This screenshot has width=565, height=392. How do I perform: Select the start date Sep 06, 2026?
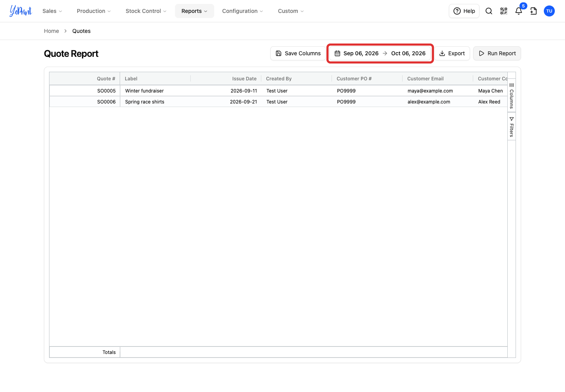point(361,53)
